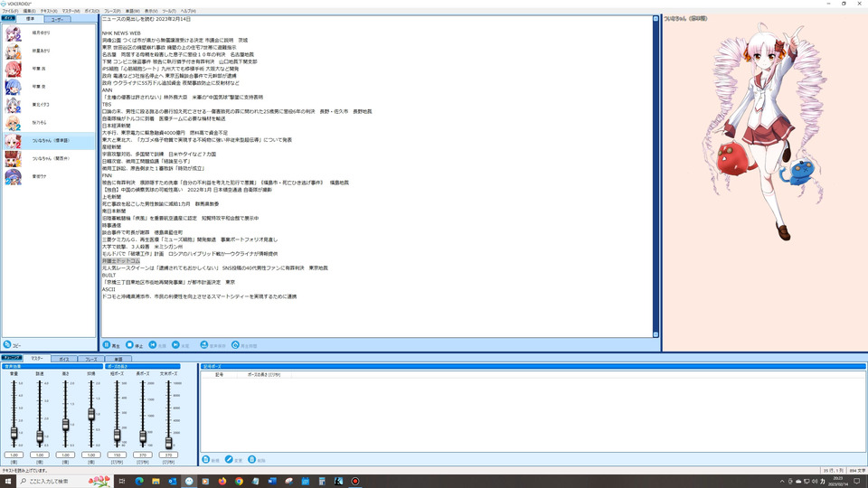
Task: Select the 東北イタコ voice avatar
Action: [x=13, y=105]
